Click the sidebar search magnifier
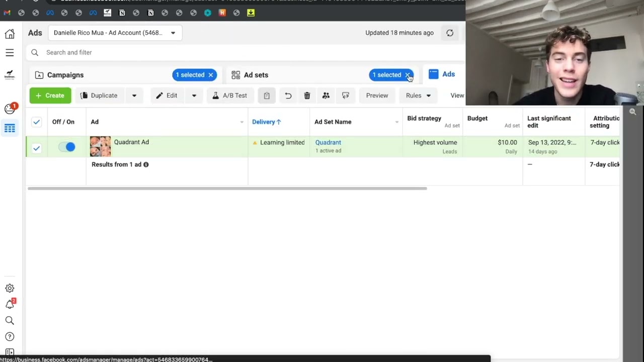This screenshot has height=362, width=644. [x=10, y=320]
